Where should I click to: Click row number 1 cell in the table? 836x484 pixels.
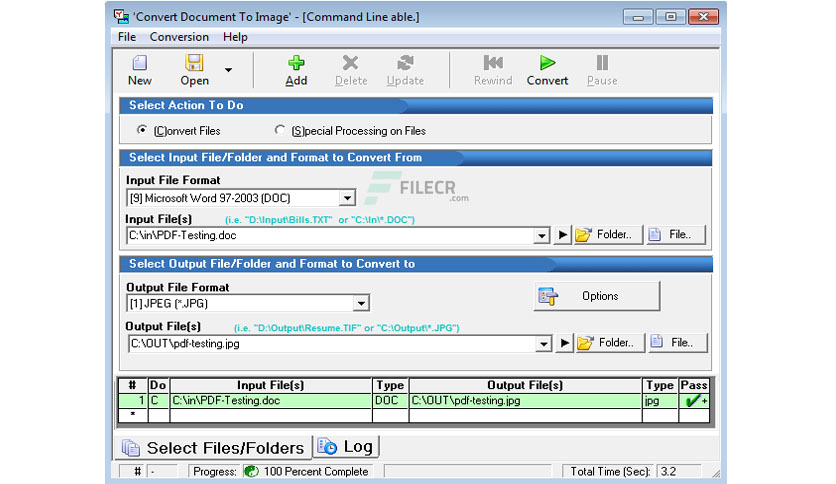[133, 401]
